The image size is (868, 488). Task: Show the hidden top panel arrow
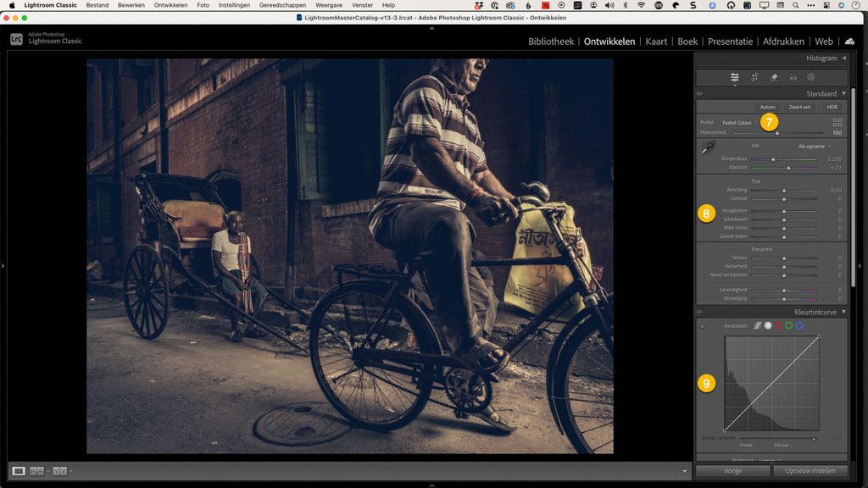tap(431, 28)
